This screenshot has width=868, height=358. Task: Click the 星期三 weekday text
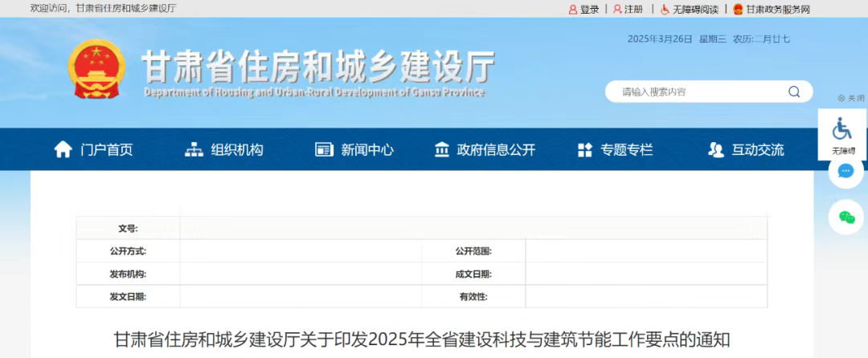pos(712,39)
